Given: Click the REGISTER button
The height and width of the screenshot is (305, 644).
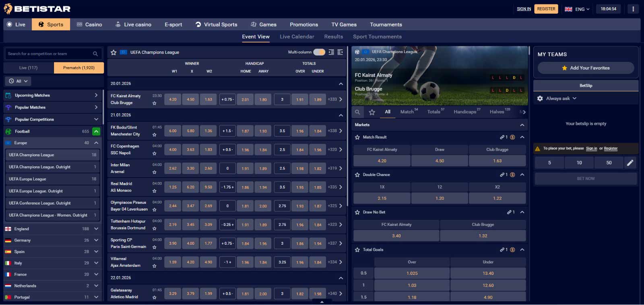Looking at the screenshot, I should point(546,9).
